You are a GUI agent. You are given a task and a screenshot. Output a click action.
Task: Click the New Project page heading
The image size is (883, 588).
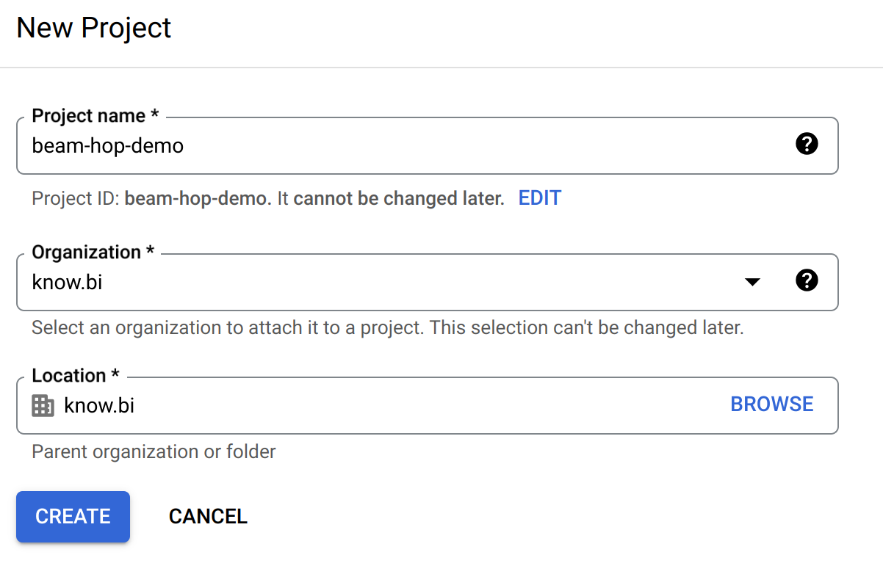tap(93, 28)
